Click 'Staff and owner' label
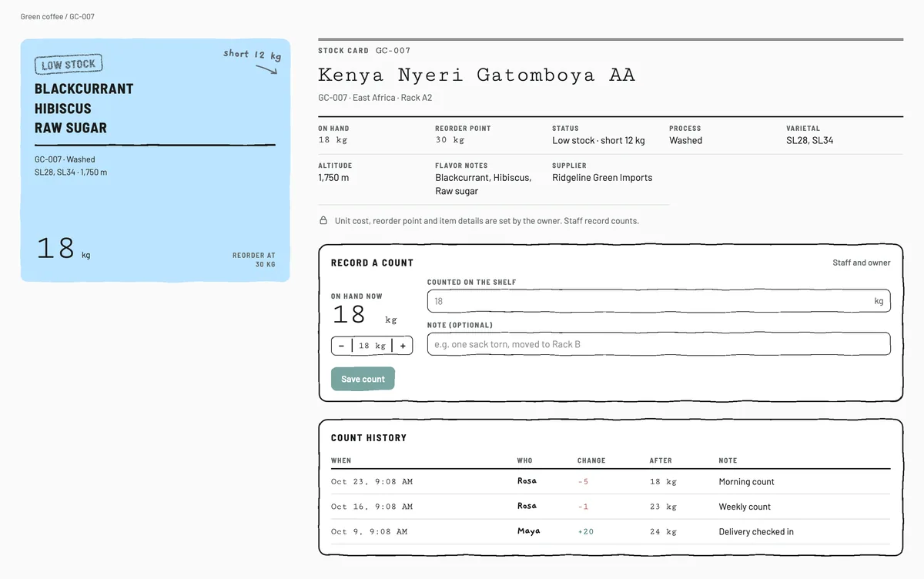 (861, 263)
